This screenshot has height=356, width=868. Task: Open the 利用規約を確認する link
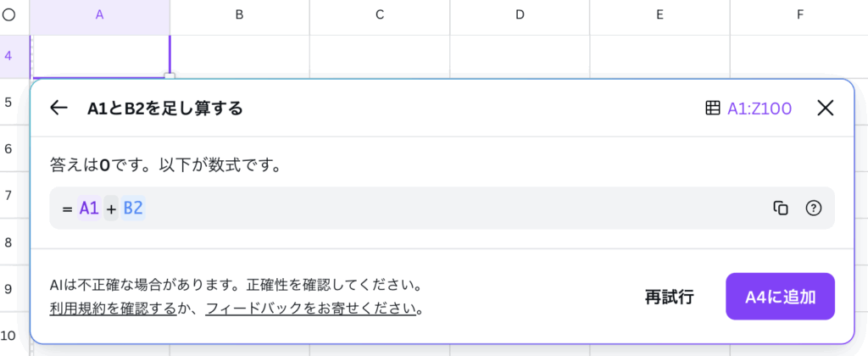click(113, 309)
